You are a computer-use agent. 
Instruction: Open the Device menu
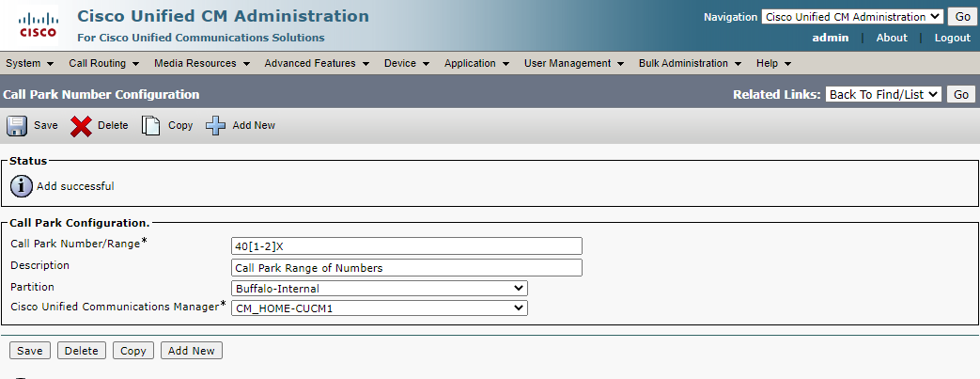coord(406,64)
